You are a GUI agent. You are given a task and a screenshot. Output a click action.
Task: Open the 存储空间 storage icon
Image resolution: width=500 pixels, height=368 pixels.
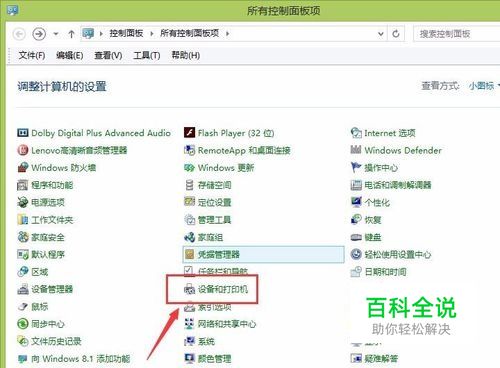click(x=189, y=185)
